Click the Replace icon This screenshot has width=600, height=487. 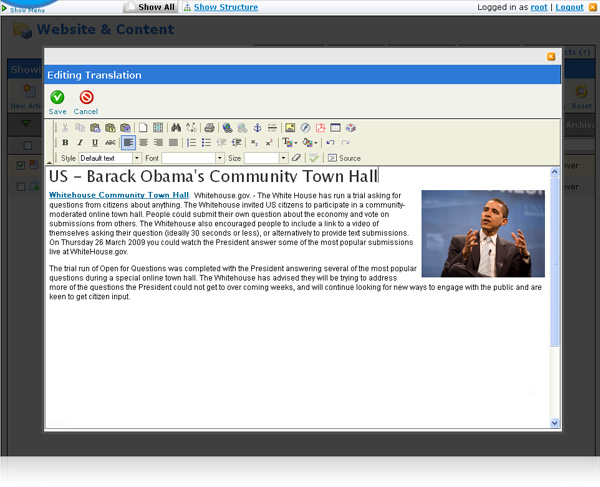click(x=191, y=127)
